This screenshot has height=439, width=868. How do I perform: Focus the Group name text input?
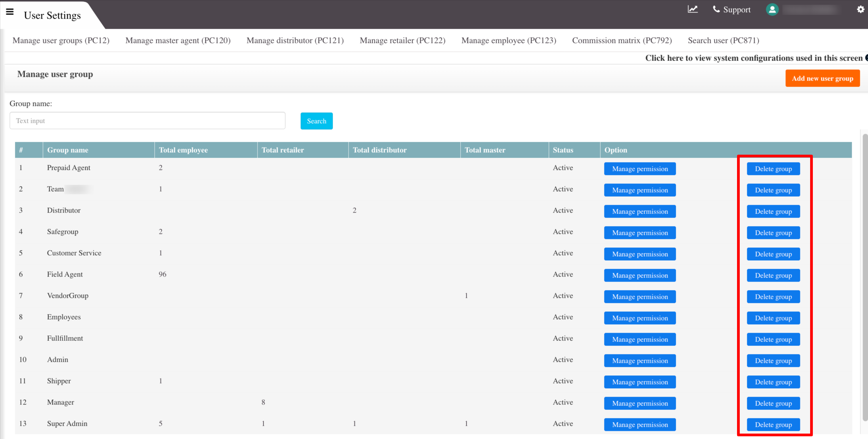148,120
